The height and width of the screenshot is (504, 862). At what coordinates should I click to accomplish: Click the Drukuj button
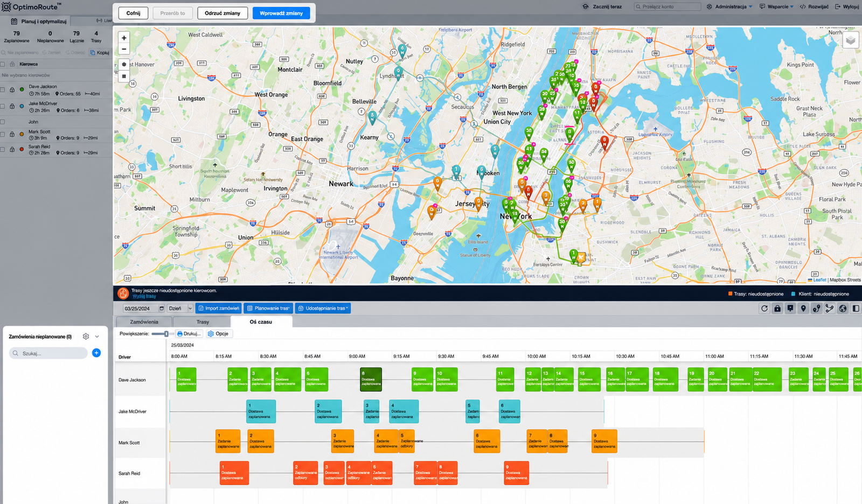pos(189,334)
